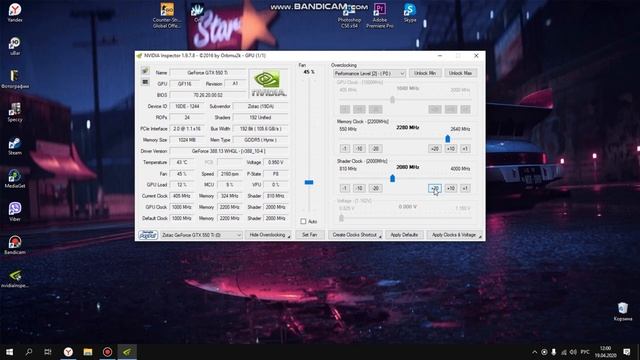Viewport: 640px width, 360px height.
Task: Click the GeForce GTX 550 Ti Name field
Action: click(208, 73)
